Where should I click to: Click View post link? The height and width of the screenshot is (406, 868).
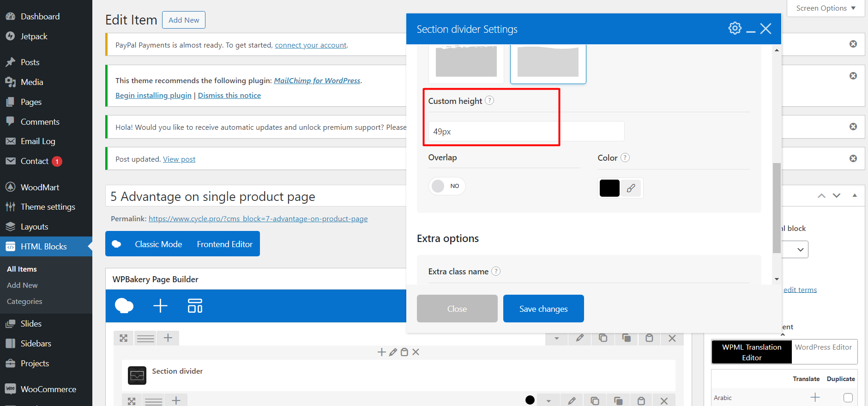pos(179,159)
